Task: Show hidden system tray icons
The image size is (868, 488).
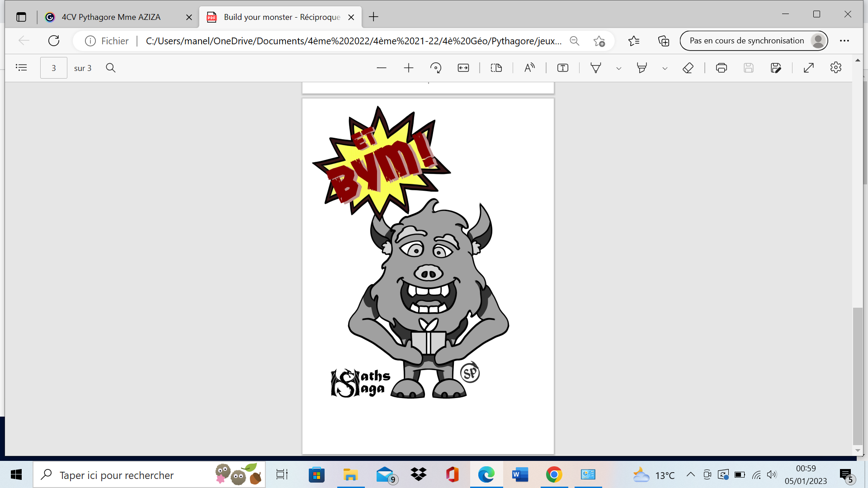Action: pos(690,474)
